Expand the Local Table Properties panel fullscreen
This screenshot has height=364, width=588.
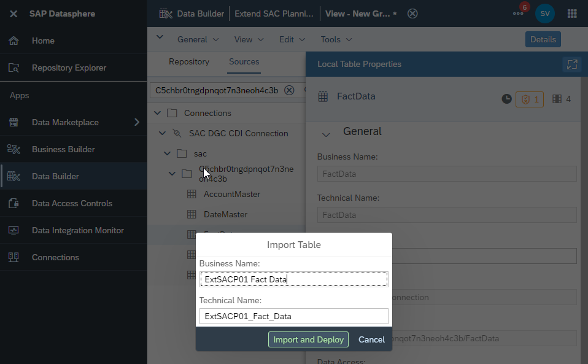pos(572,64)
